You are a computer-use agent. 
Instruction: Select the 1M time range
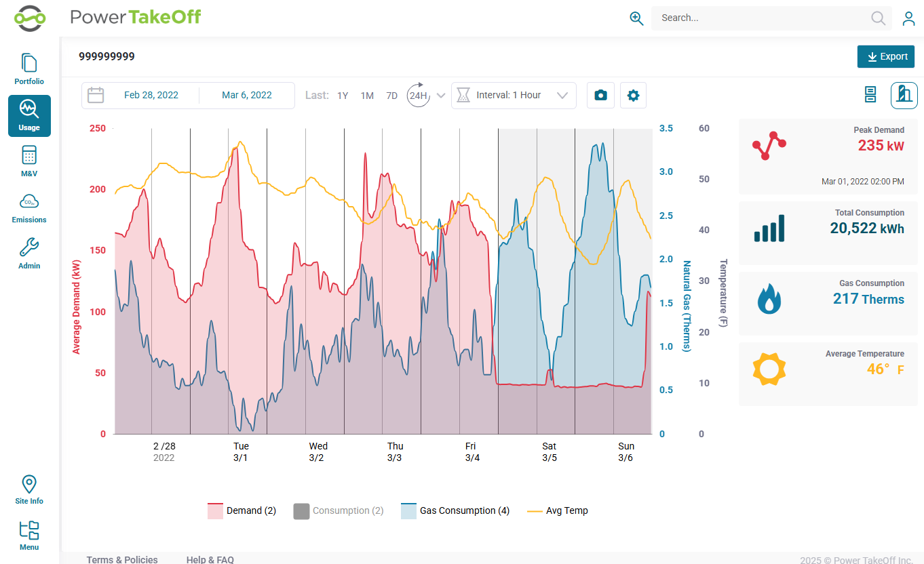click(x=367, y=96)
